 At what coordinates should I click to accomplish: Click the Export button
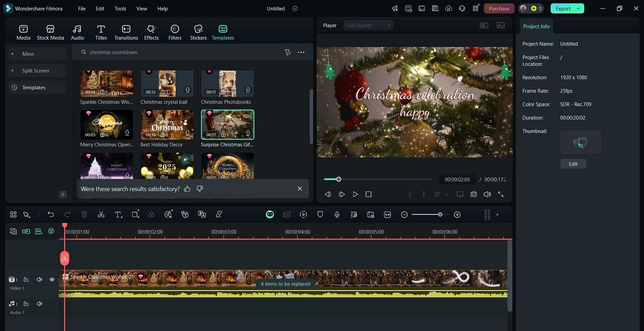coord(563,8)
